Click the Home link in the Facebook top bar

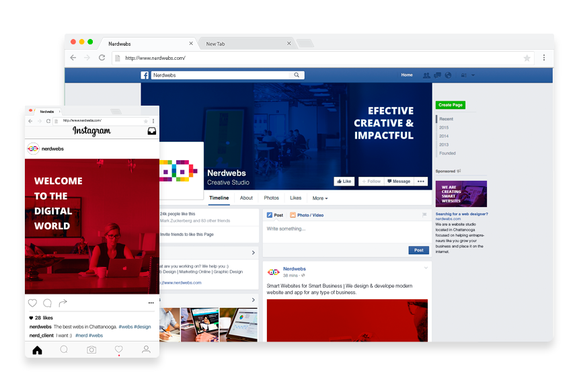click(407, 75)
